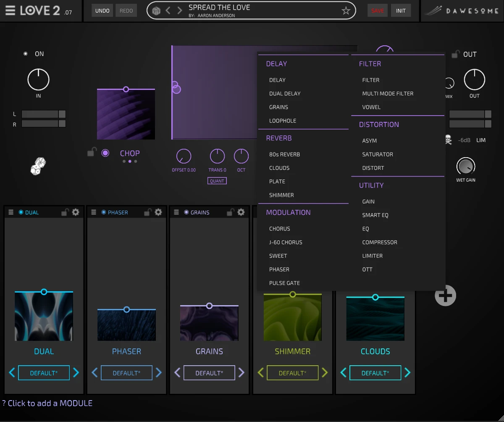Screen dimensions: 504x422
Task: Click the WET GAIN knob
Action: coord(465,167)
